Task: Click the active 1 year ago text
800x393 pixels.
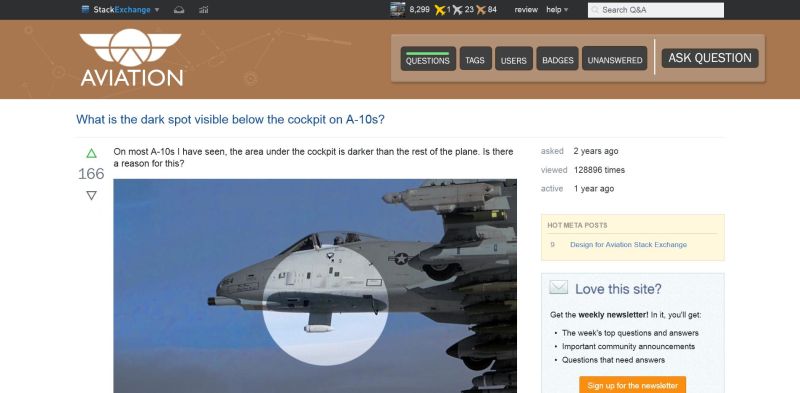Action: [577, 189]
